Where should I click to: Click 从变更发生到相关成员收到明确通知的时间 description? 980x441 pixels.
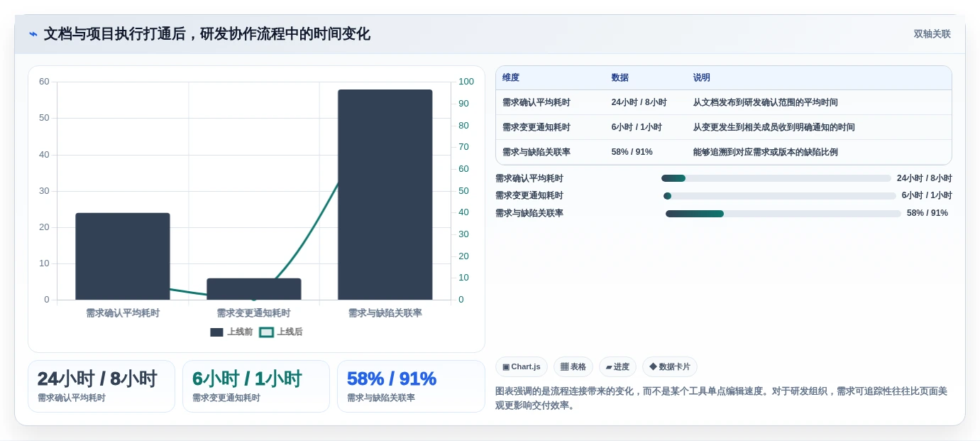[774, 127]
